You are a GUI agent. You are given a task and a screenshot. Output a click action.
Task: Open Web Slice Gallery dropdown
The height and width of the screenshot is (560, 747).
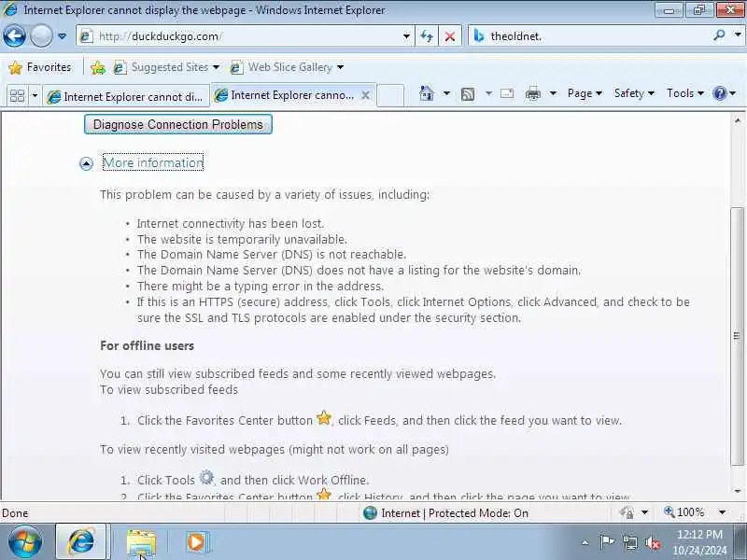click(x=287, y=67)
